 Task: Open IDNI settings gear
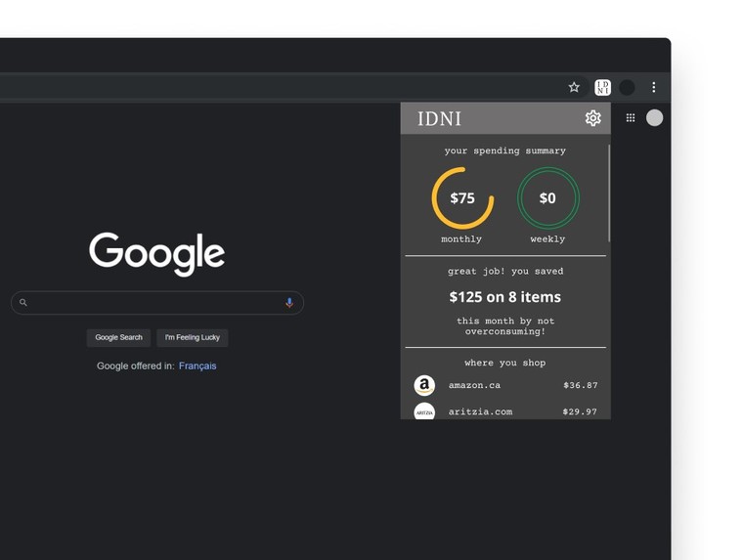pos(592,118)
